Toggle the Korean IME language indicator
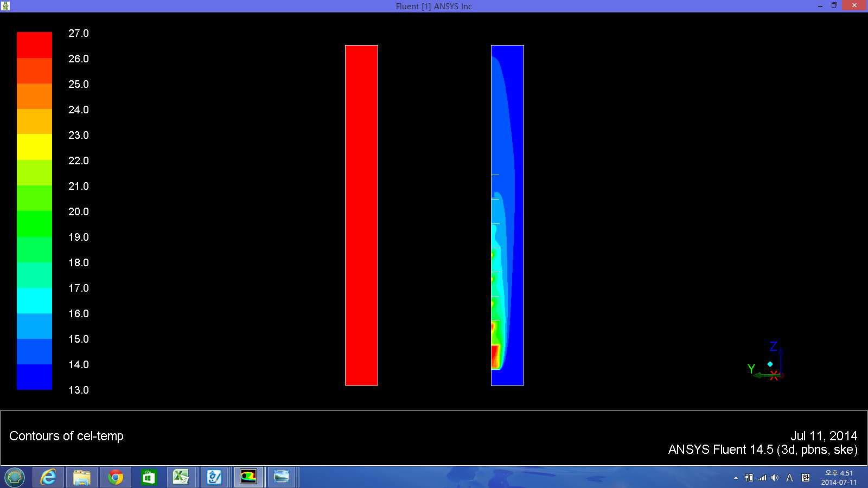Screen dimensions: 868x488 pos(806,478)
